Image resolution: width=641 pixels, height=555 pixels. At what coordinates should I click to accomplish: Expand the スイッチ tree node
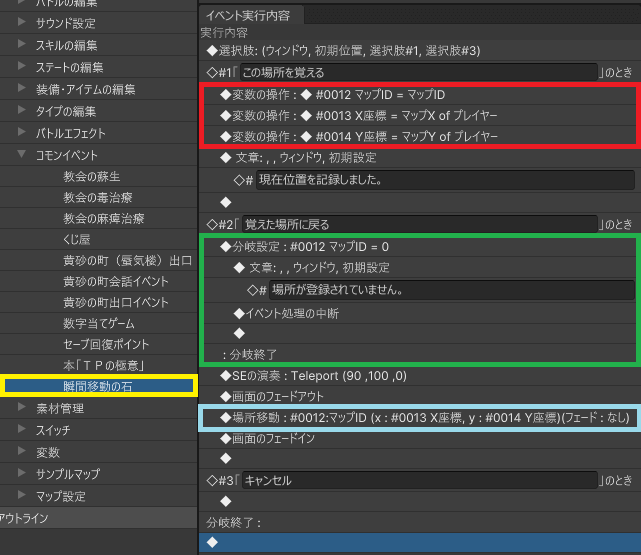point(22,430)
